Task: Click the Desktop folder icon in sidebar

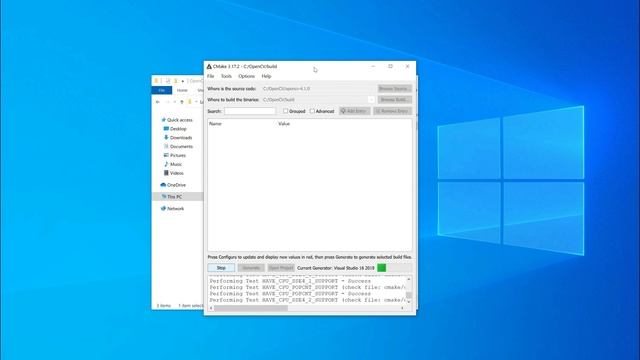Action: coord(166,129)
